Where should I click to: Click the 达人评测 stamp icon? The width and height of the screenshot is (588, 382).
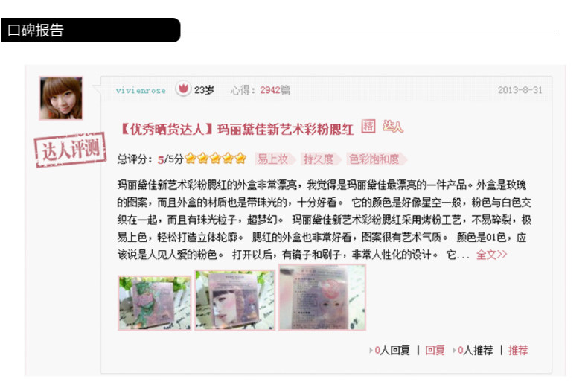tap(70, 150)
